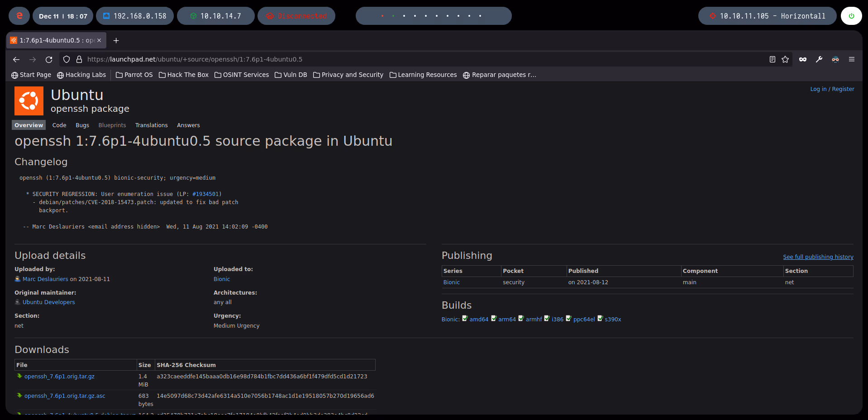Click the hacker-glasses extension icon

pyautogui.click(x=835, y=59)
